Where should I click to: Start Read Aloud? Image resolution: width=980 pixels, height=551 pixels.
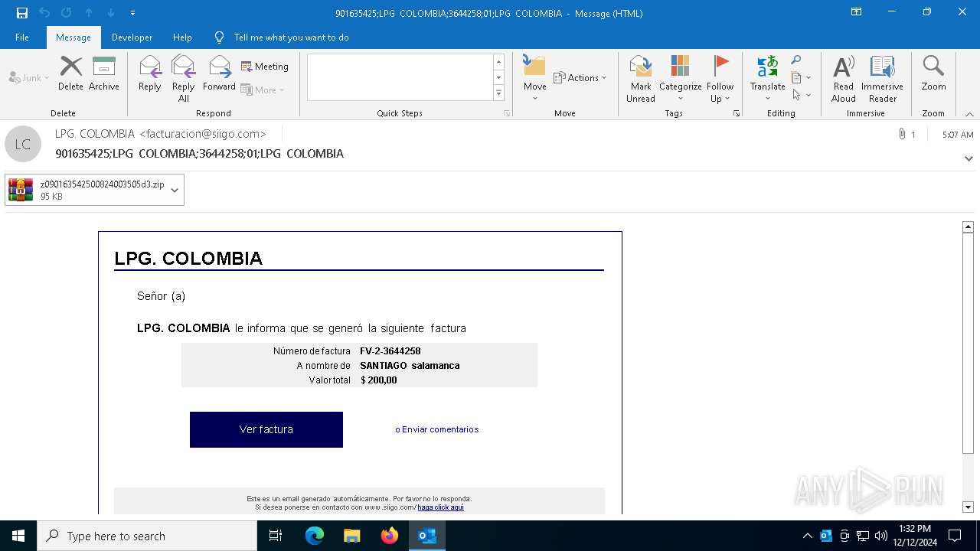point(843,79)
